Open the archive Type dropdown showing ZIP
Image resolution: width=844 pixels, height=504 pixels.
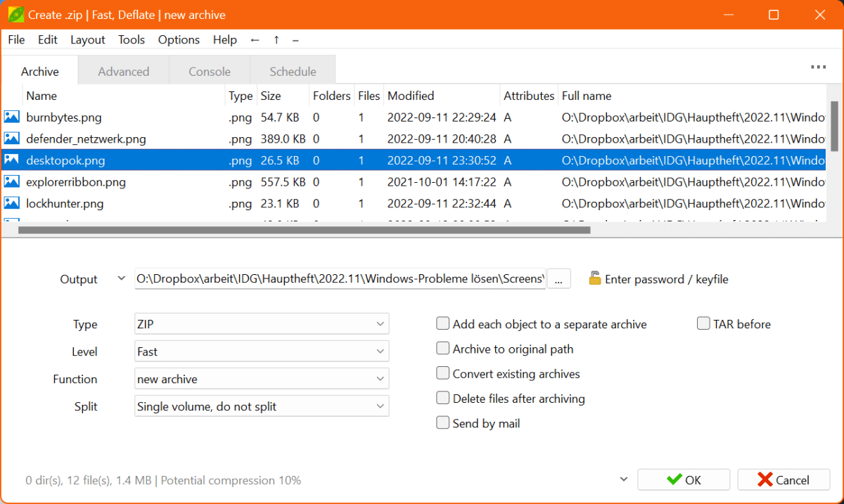click(x=261, y=324)
